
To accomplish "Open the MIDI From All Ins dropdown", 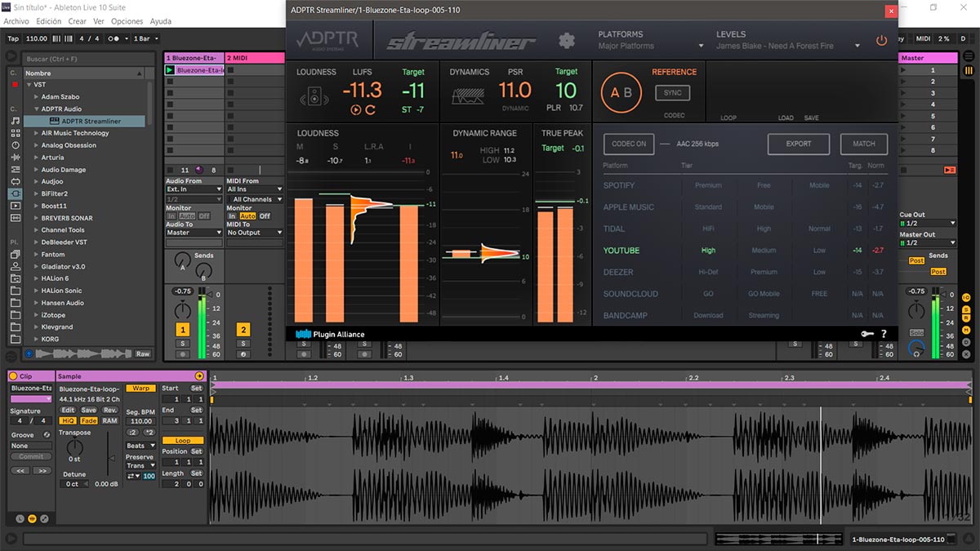I will point(255,189).
